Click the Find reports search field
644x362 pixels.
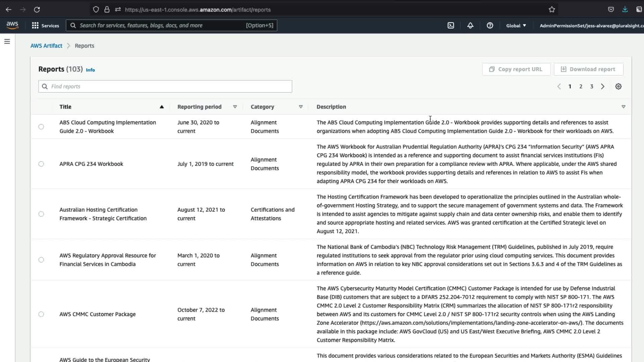point(165,86)
